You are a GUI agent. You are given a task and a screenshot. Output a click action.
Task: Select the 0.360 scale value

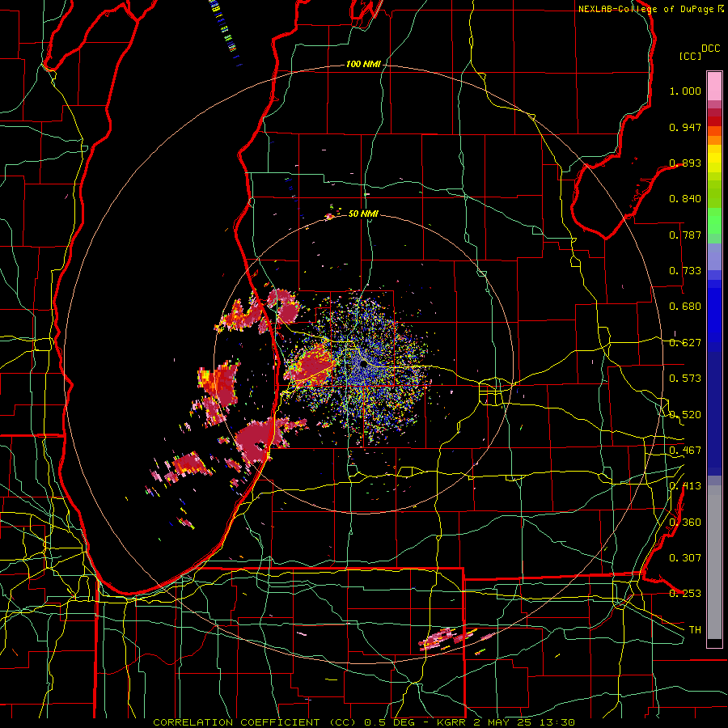(685, 522)
